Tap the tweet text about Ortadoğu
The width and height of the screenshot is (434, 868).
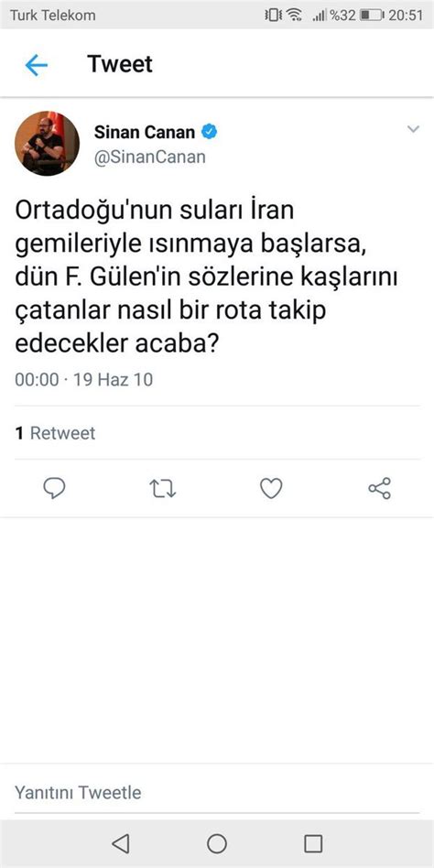click(x=206, y=277)
